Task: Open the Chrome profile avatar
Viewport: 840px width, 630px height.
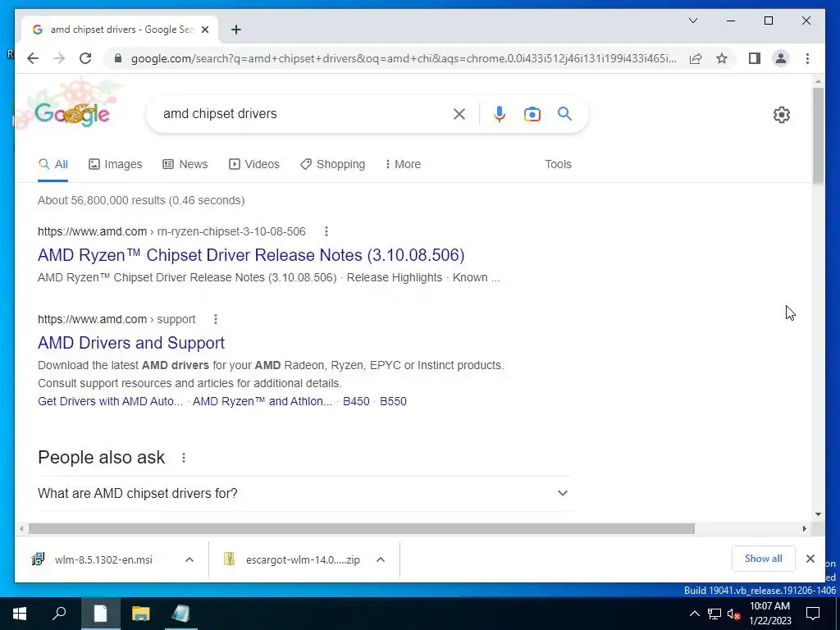Action: tap(781, 58)
